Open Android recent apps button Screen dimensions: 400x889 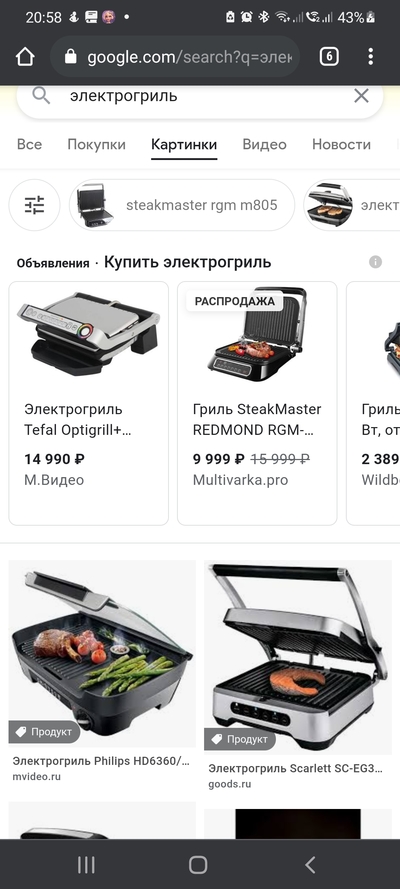coord(86,865)
